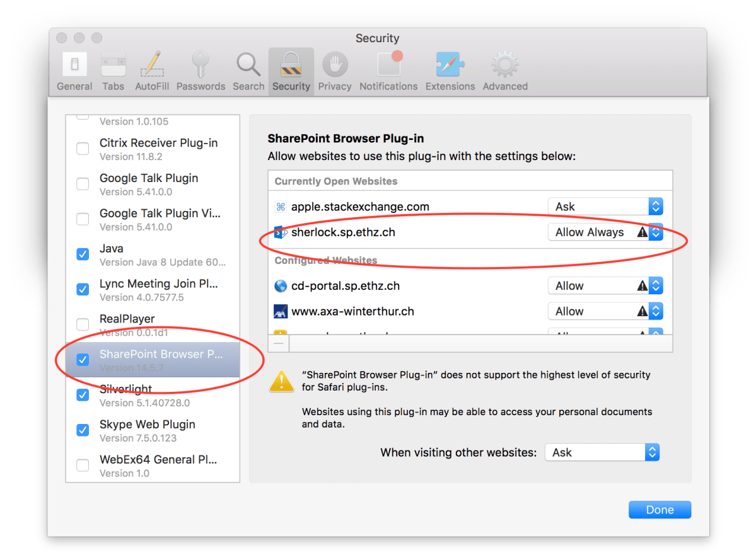The image size is (756, 555).
Task: Click the 'Version 5.1.40728.0' Silverlight text
Action: pyautogui.click(x=144, y=403)
